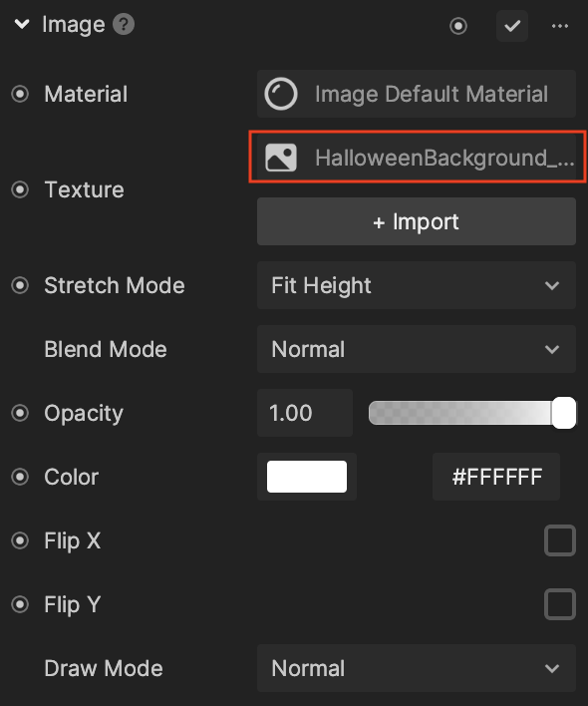Click the white color swatch
588x706 pixels.
coord(307,477)
